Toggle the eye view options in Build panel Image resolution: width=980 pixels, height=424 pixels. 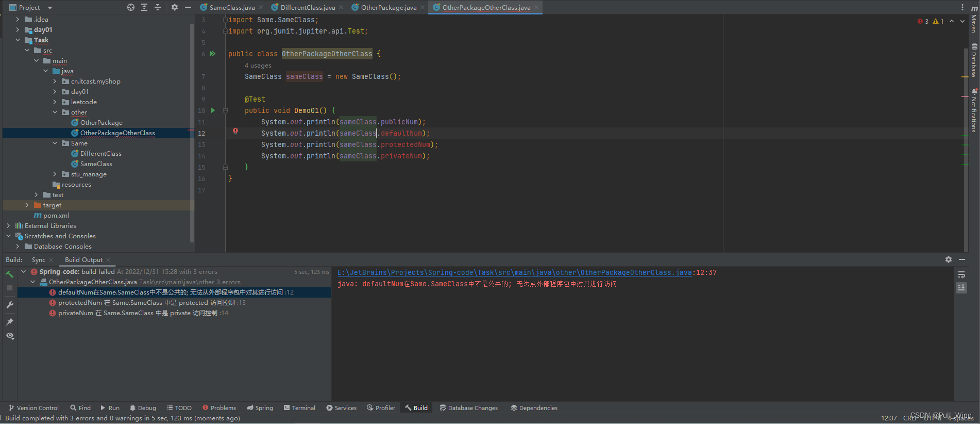[10, 336]
